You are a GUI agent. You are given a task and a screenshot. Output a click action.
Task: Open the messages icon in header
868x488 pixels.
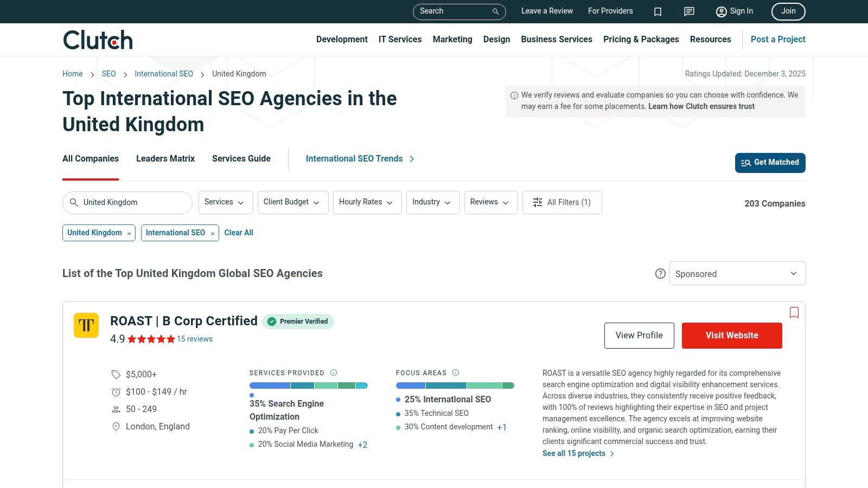coord(689,11)
